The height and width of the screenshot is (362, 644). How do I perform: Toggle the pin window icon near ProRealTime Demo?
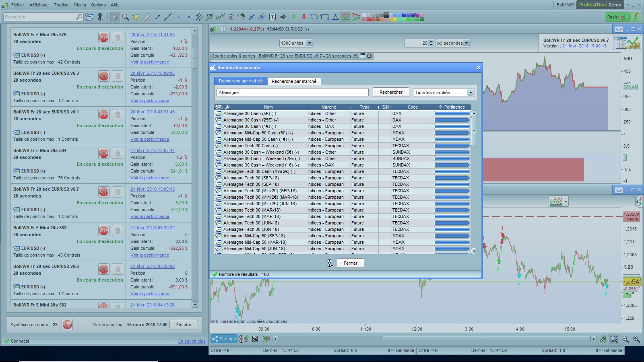point(628,5)
